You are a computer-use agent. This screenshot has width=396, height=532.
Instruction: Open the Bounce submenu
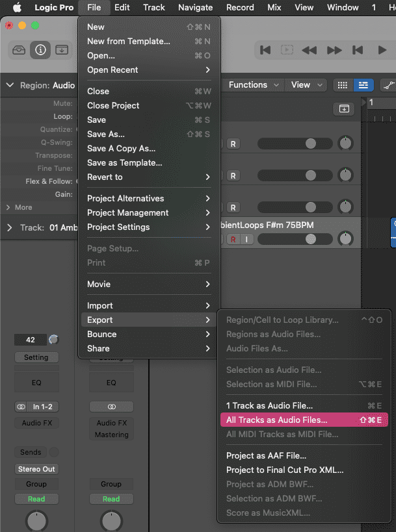(149, 334)
